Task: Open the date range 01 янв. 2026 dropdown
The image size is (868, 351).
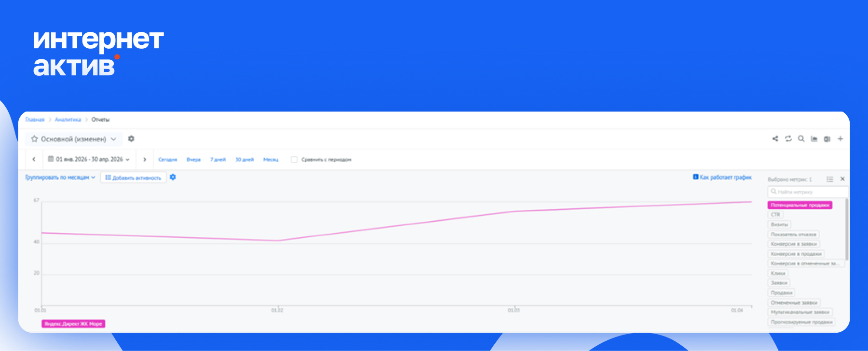Action: click(x=89, y=159)
